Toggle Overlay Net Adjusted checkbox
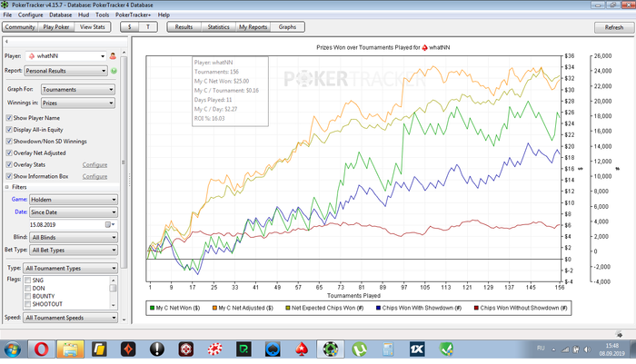This screenshot has height=364, width=636. [x=9, y=152]
